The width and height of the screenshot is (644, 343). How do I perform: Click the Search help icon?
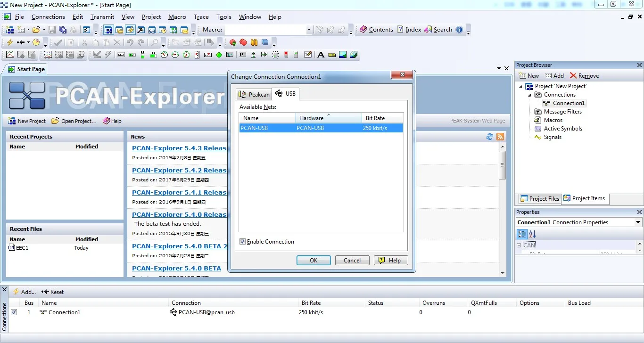pyautogui.click(x=428, y=29)
